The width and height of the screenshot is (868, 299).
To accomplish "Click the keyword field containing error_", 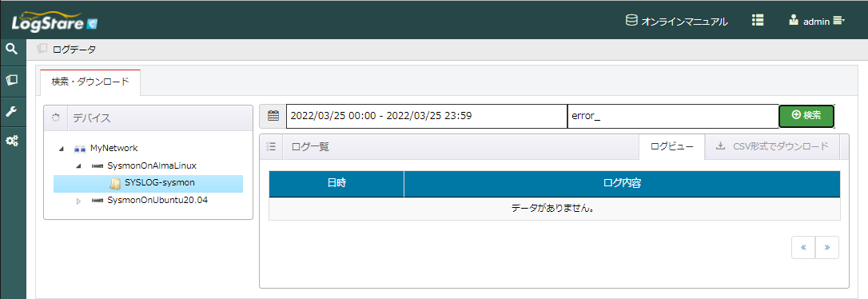I will coord(673,116).
